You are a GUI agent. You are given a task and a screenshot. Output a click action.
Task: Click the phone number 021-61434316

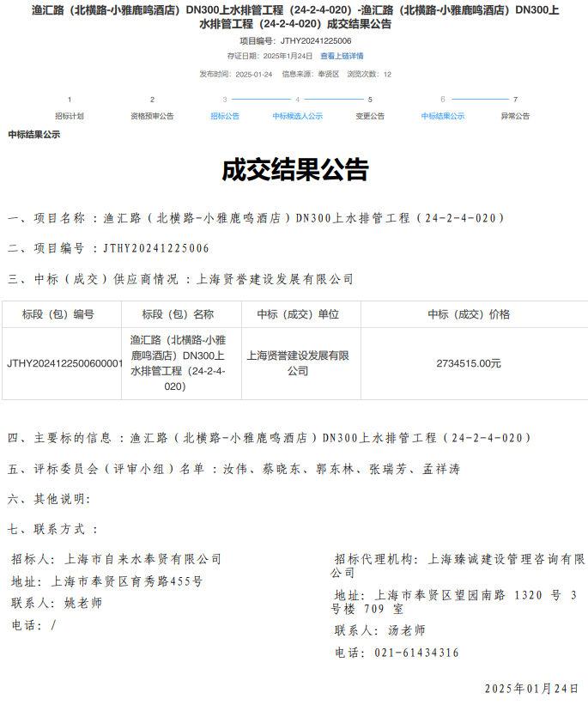pos(416,653)
